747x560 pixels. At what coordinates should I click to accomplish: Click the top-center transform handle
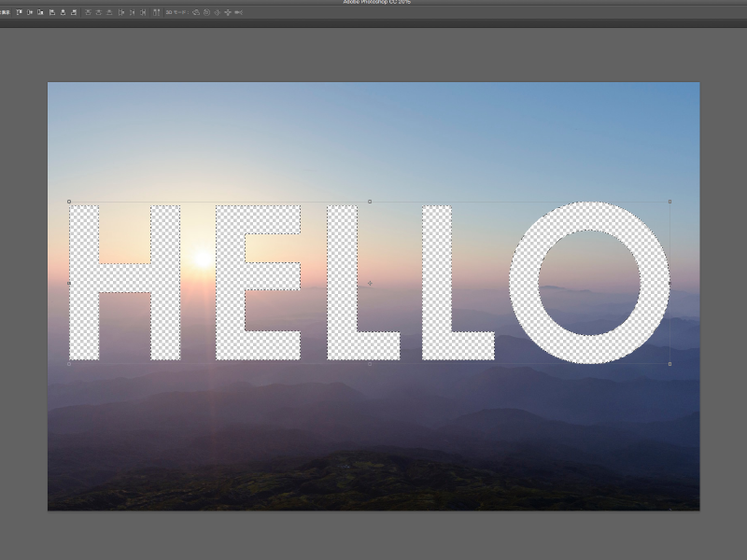370,202
